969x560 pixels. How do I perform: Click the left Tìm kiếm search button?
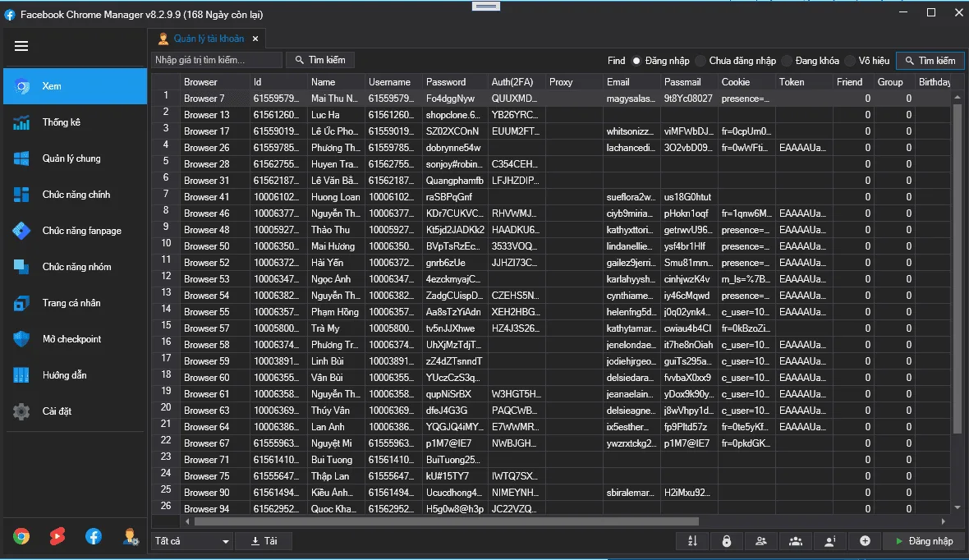319,60
